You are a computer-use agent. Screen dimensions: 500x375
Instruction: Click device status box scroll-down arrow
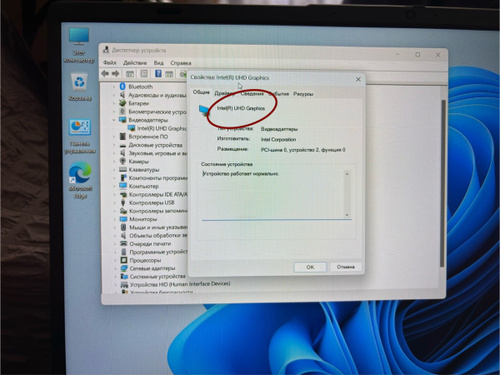coord(347,215)
